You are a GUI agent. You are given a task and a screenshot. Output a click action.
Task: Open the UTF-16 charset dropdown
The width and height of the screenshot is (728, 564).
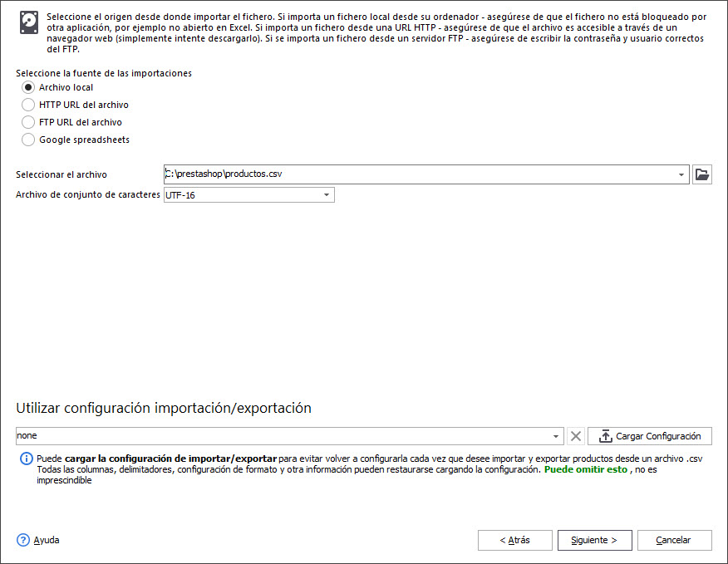[x=327, y=195]
